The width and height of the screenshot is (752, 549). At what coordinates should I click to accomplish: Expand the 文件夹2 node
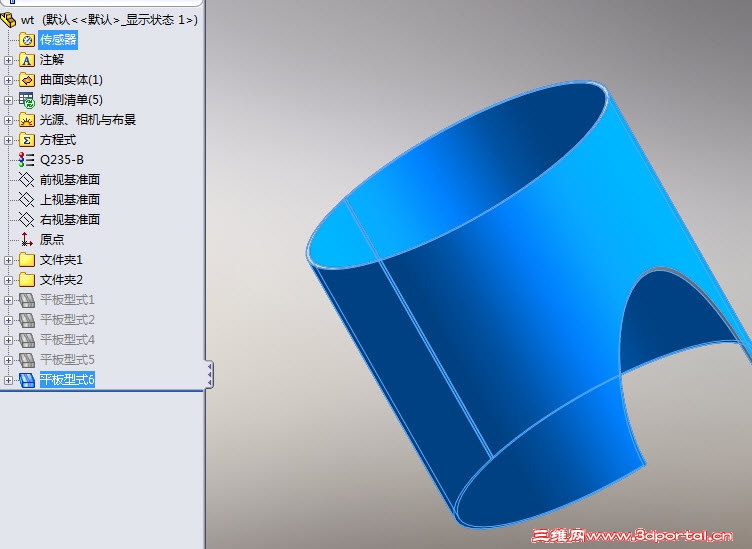click(x=8, y=280)
